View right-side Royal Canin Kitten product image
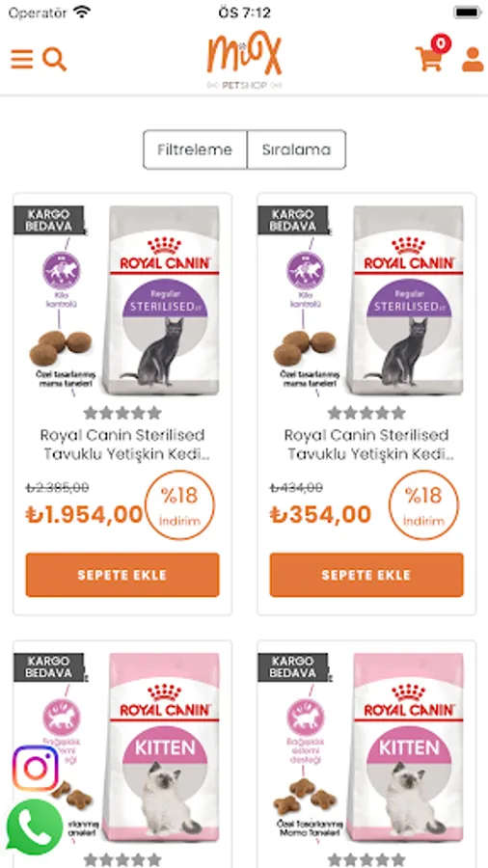Viewport: 488px width, 868px height. coord(366,747)
